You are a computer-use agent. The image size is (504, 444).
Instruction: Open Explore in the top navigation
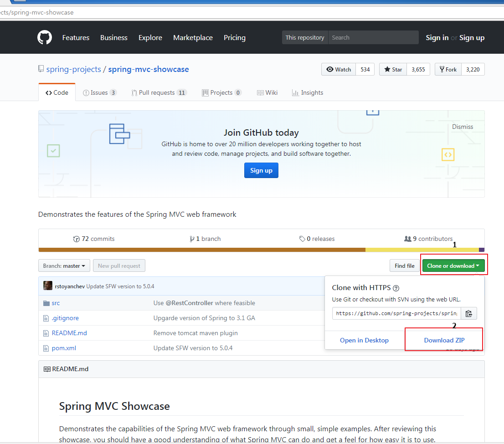pos(150,38)
